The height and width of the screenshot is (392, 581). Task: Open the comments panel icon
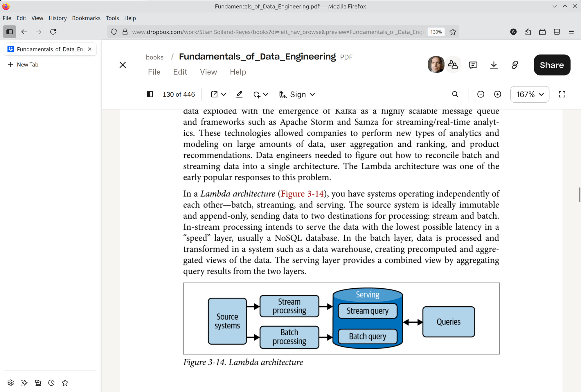coord(473,65)
